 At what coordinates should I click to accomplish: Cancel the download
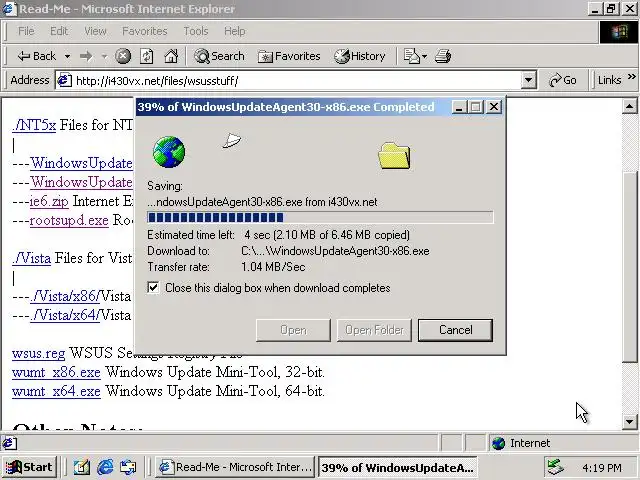click(x=456, y=330)
